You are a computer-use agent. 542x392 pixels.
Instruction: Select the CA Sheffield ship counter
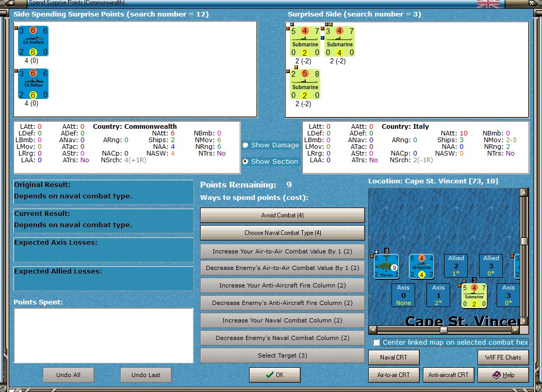(x=33, y=41)
